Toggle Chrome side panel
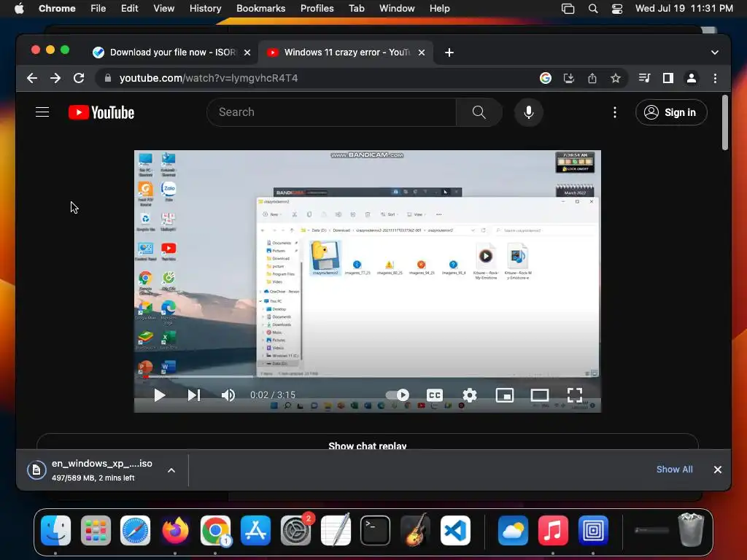The width and height of the screenshot is (747, 560). point(668,78)
